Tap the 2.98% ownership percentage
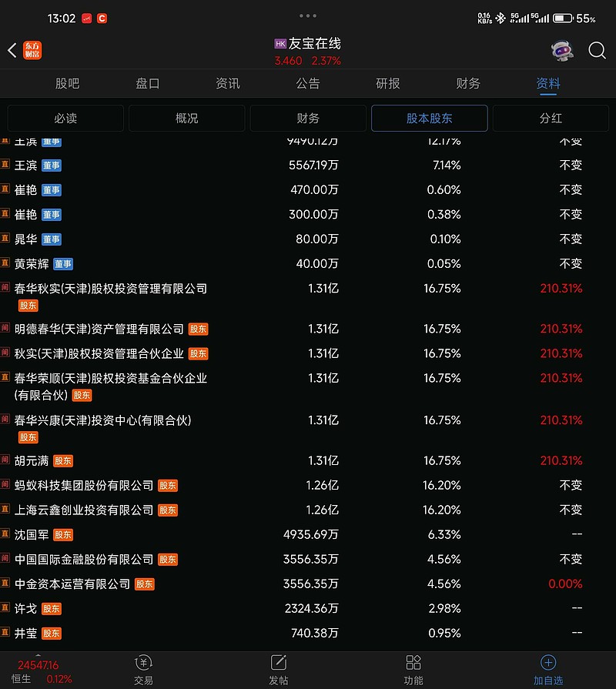Viewport: 616px width, 689px height. coord(444,609)
